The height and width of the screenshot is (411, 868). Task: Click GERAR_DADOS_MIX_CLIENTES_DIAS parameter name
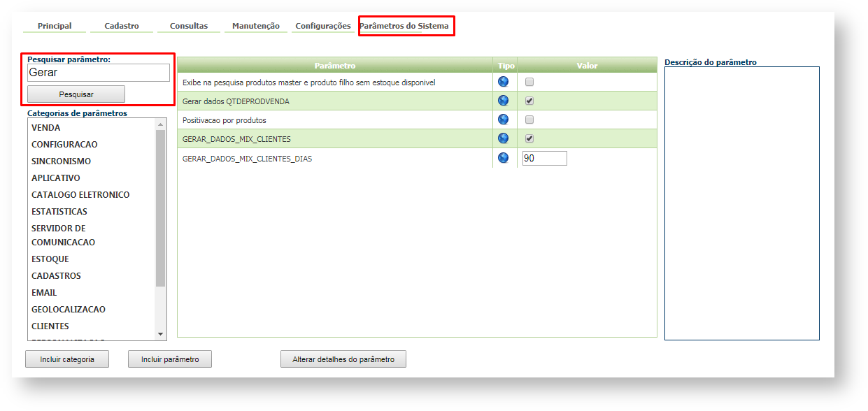tap(248, 159)
